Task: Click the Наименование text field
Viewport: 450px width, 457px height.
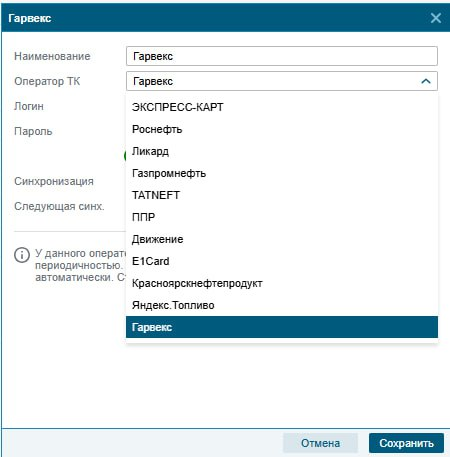Action: coord(282,56)
